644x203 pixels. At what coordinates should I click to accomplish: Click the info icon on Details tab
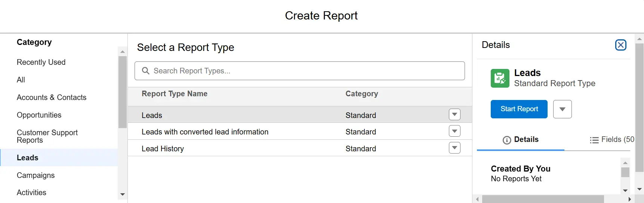507,140
